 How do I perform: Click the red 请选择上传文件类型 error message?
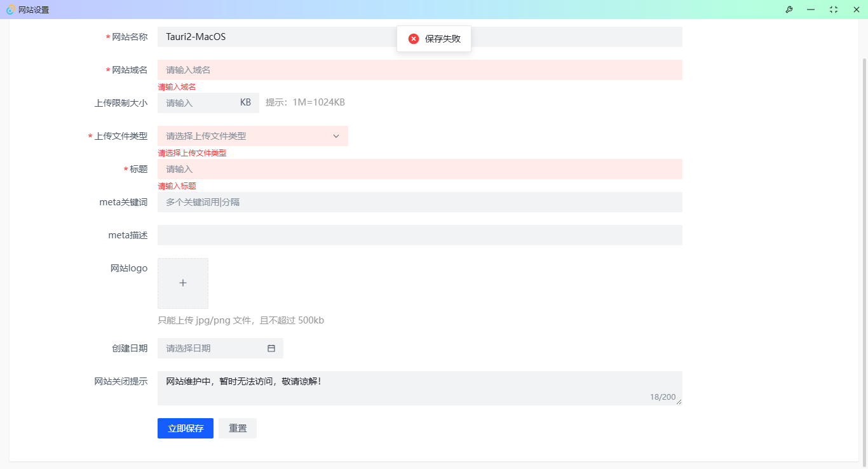coord(192,153)
